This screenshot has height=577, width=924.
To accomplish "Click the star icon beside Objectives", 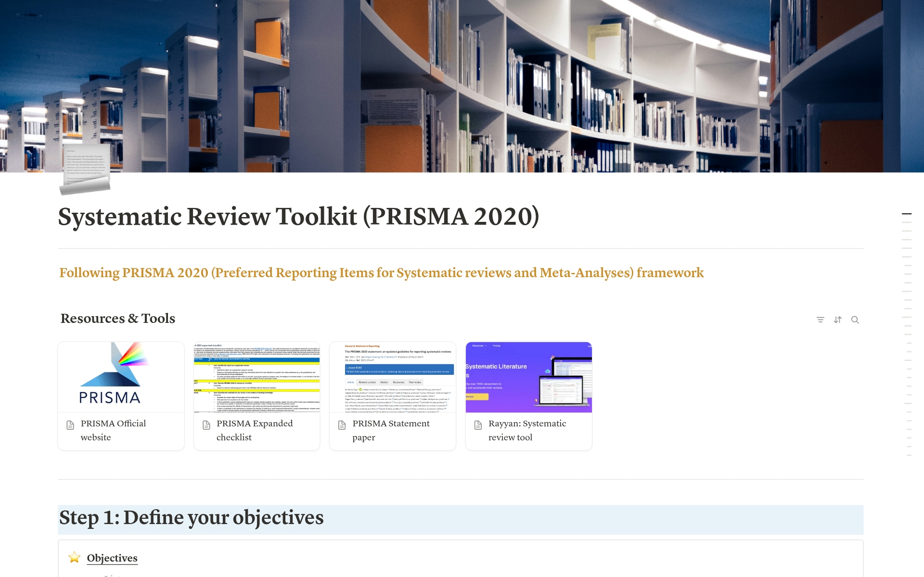I will tap(74, 557).
